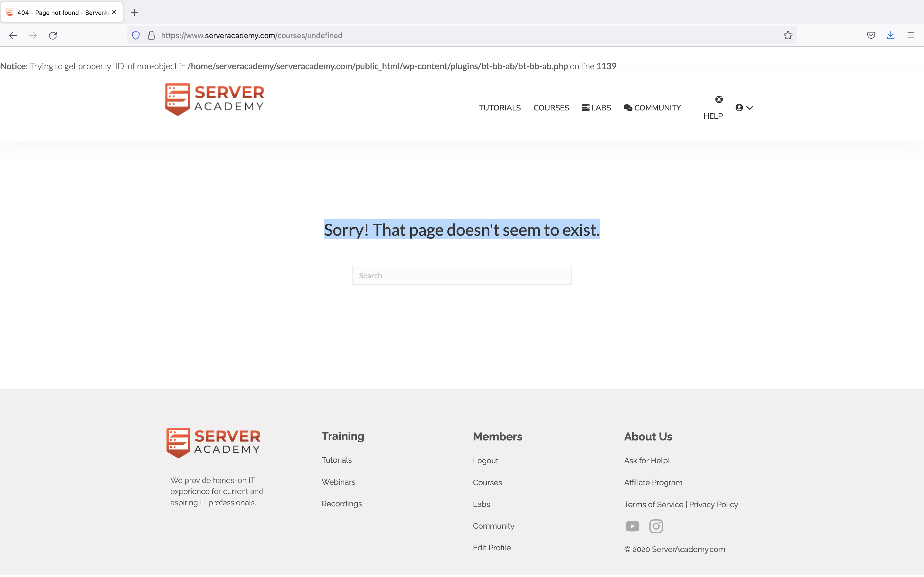Screen dimensions: 924x577
Task: Open the Webinars footer link
Action: (338, 482)
